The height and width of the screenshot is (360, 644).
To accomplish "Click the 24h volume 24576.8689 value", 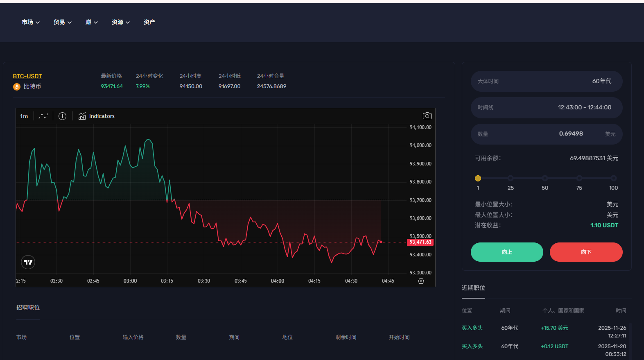I will 271,86.
